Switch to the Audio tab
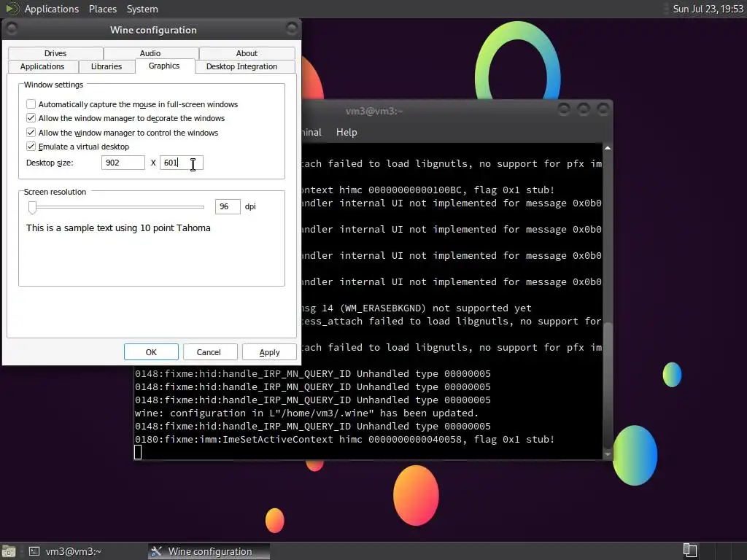The image size is (747, 560). [150, 53]
